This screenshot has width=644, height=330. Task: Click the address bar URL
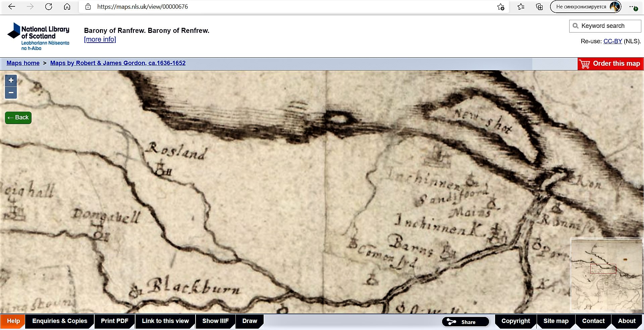(143, 7)
